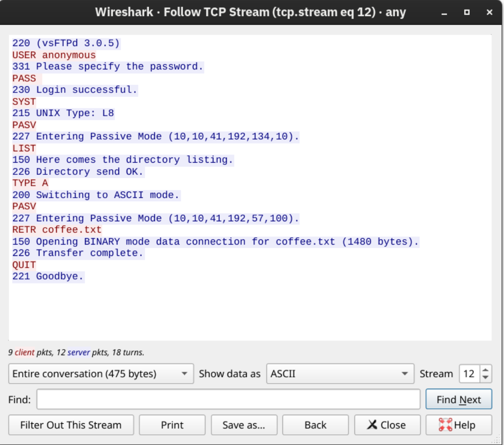
Task: Select '150 Here comes the directory listing.'
Action: tap(123, 160)
